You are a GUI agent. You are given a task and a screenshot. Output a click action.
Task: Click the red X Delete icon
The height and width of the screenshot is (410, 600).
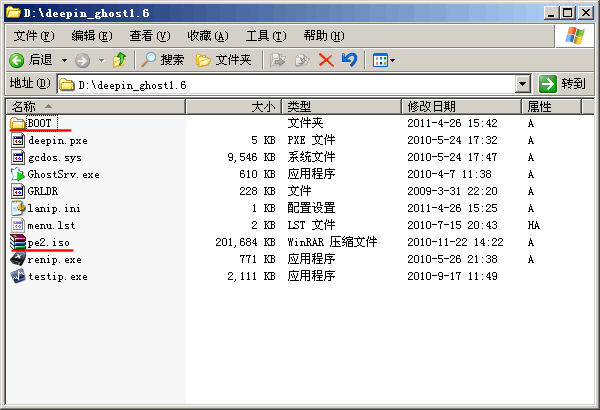[326, 60]
